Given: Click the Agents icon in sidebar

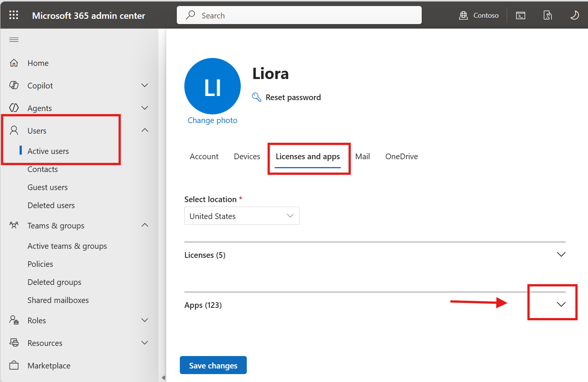Looking at the screenshot, I should 14,108.
